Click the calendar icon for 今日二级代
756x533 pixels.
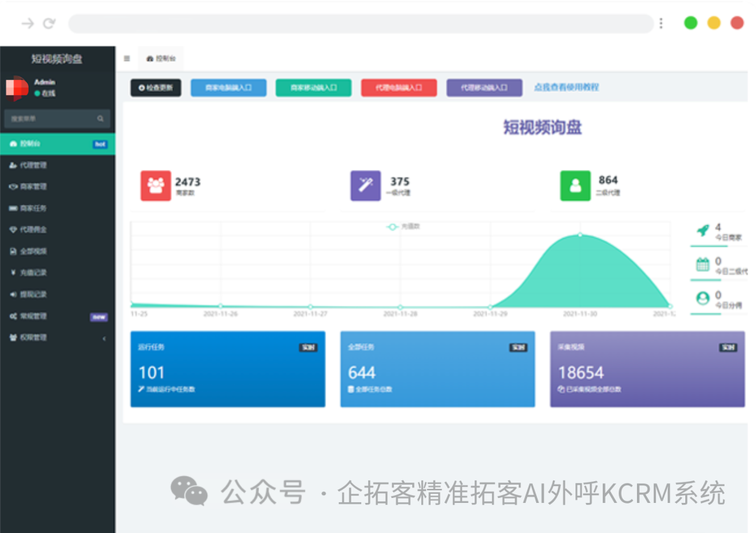(x=703, y=264)
